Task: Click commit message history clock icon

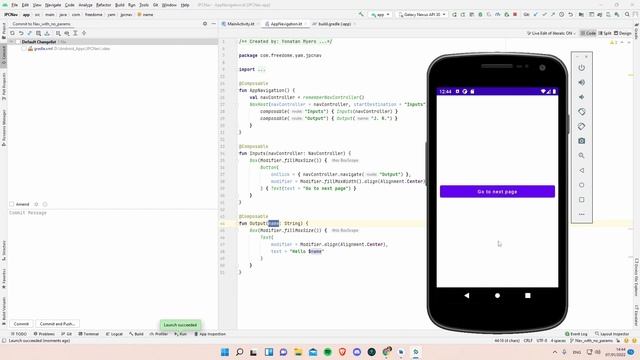Action: (45, 204)
